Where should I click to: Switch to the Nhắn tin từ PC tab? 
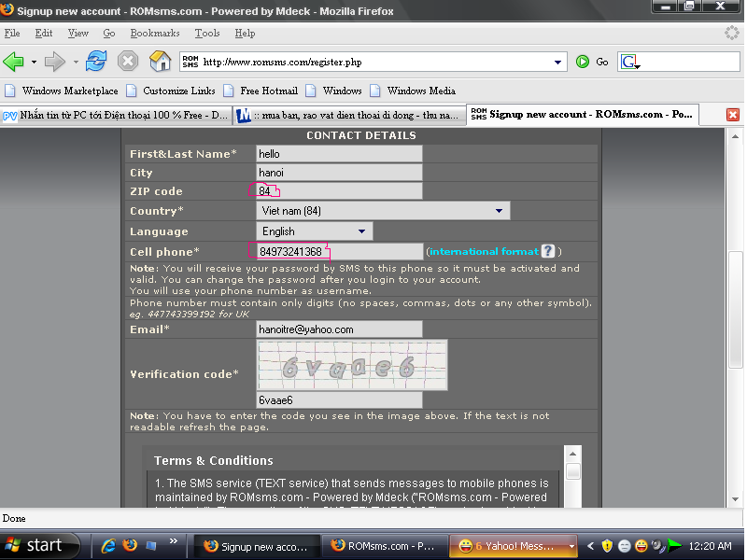tap(116, 115)
